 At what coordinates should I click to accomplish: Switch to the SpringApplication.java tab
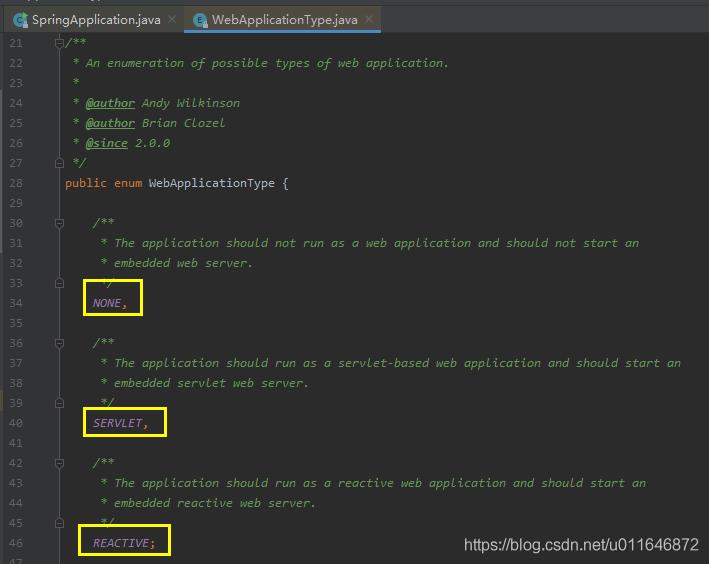pos(95,20)
